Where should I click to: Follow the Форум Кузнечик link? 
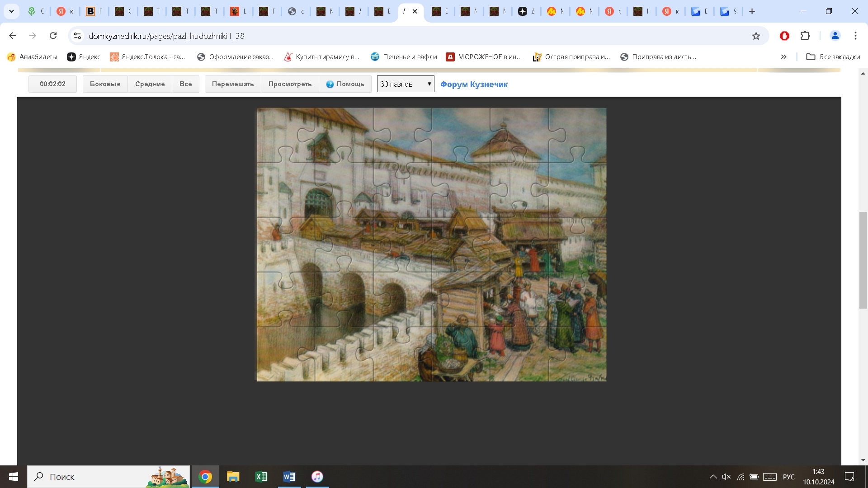tap(474, 84)
